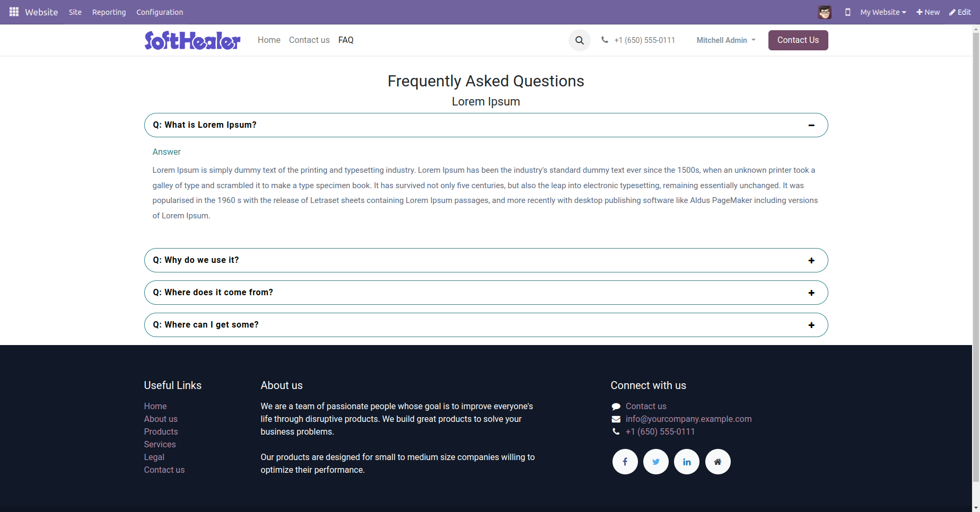Click the vertical page scrollbar
The image size is (980, 512).
pos(976,258)
